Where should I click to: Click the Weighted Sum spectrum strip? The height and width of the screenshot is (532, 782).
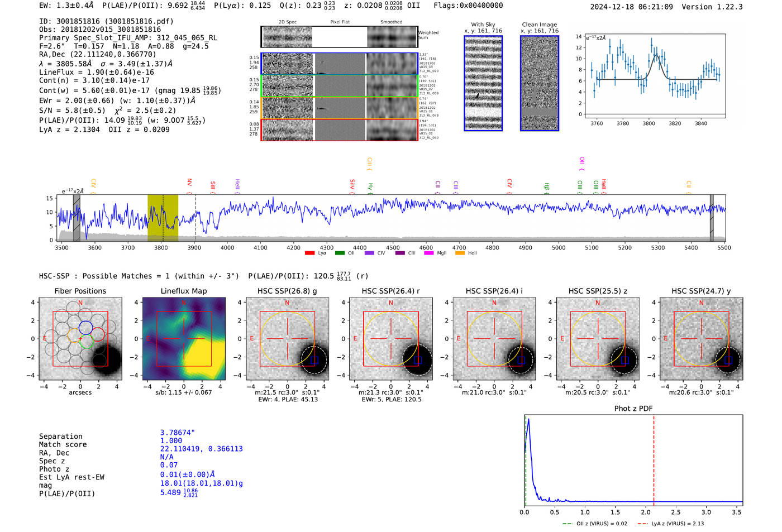click(x=340, y=37)
